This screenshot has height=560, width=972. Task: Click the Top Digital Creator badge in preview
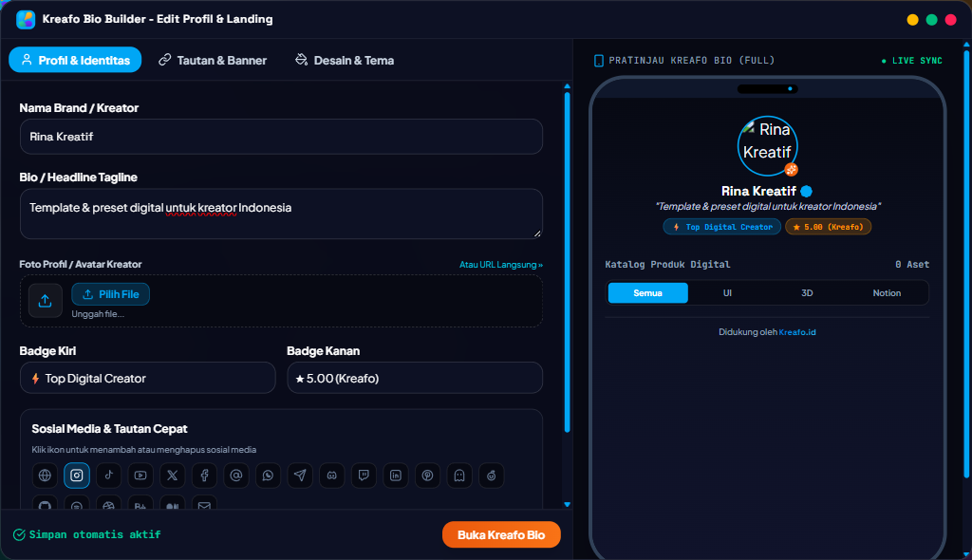point(722,227)
